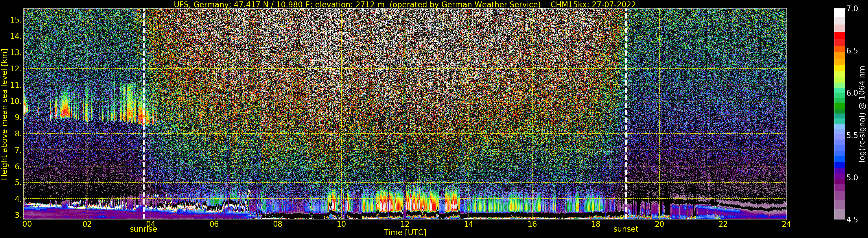Image resolution: width=868 pixels, height=238 pixels.
Task: Click the height tick label "3."
Action: click(18, 215)
